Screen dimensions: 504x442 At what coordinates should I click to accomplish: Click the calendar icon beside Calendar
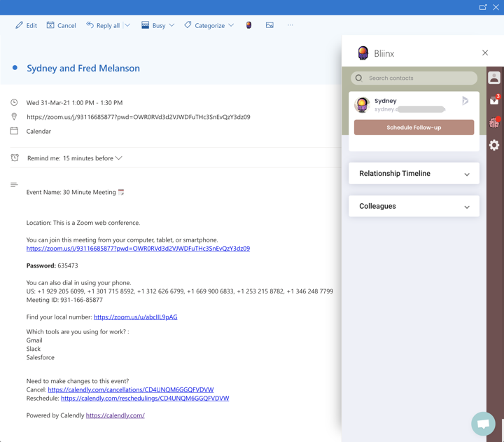(x=14, y=130)
